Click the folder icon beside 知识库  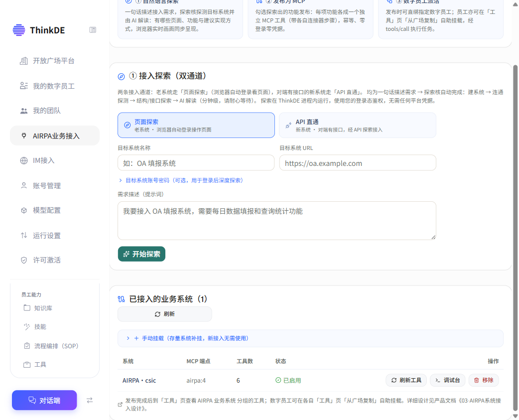(27, 308)
